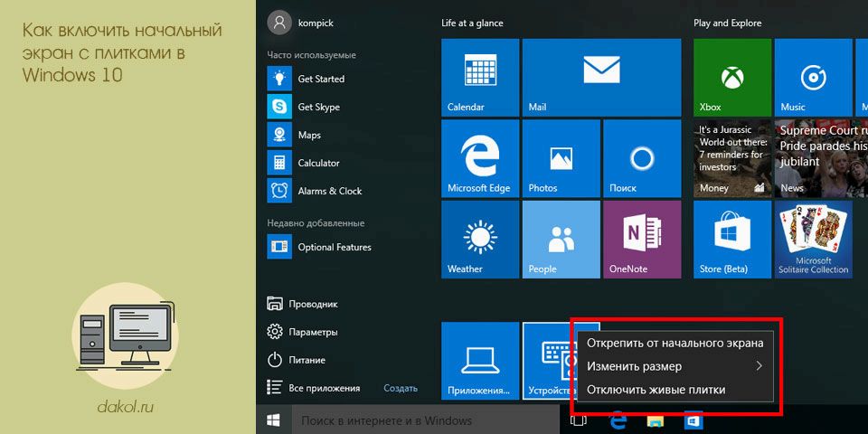This screenshot has height=434, width=868.
Task: Open the Mail tile
Action: (x=601, y=78)
